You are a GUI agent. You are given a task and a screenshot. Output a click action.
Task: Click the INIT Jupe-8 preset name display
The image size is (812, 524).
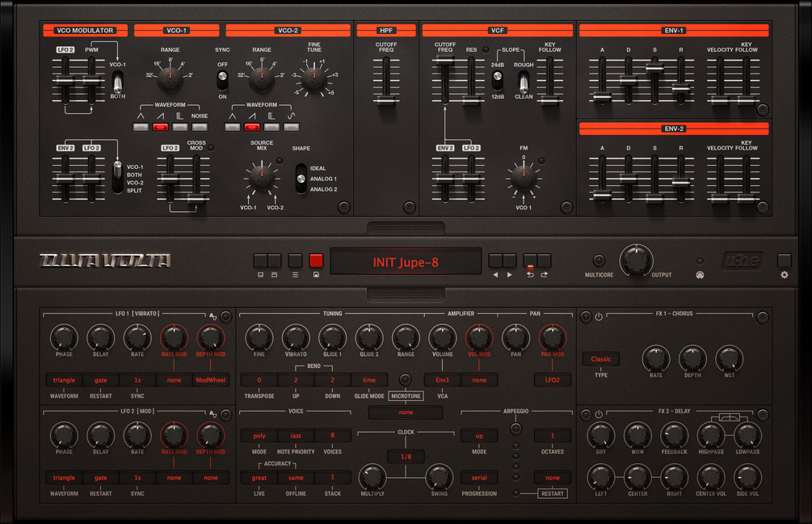tap(406, 262)
